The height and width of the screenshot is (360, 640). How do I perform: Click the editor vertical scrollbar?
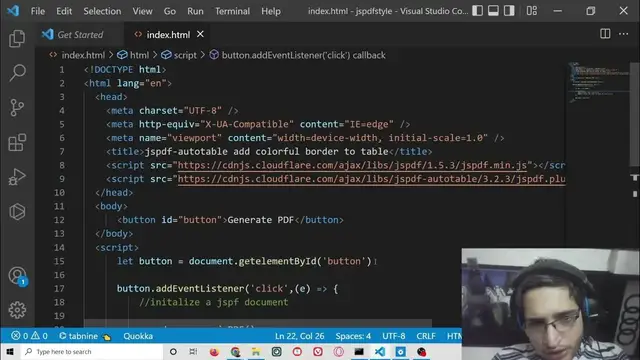point(634,114)
